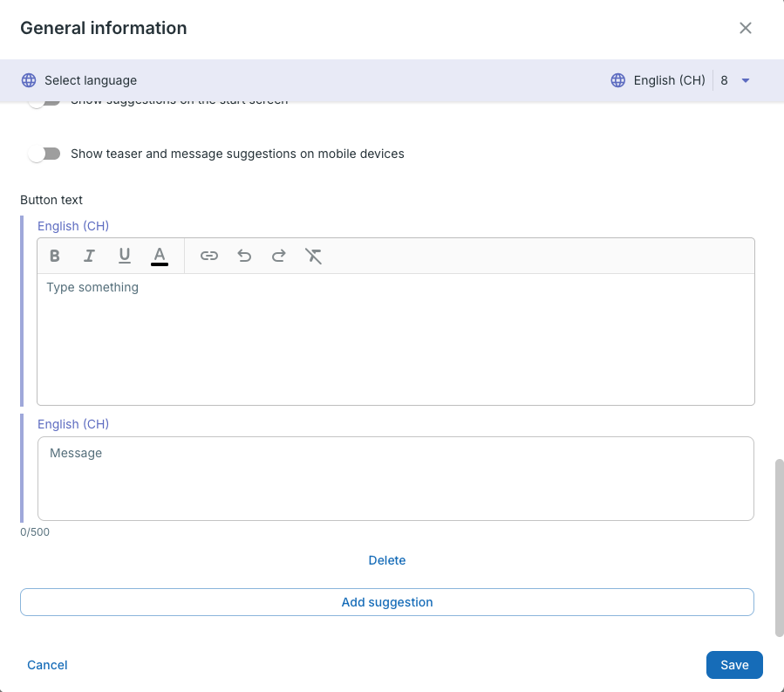Viewport: 784px width, 692px height.
Task: Insert a link using the link icon
Action: (x=209, y=256)
